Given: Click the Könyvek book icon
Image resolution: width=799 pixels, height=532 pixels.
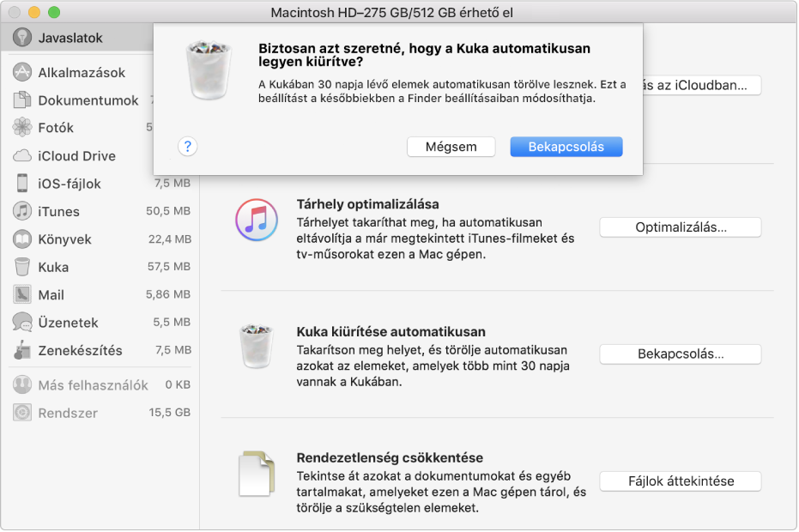Looking at the screenshot, I should 22,239.
